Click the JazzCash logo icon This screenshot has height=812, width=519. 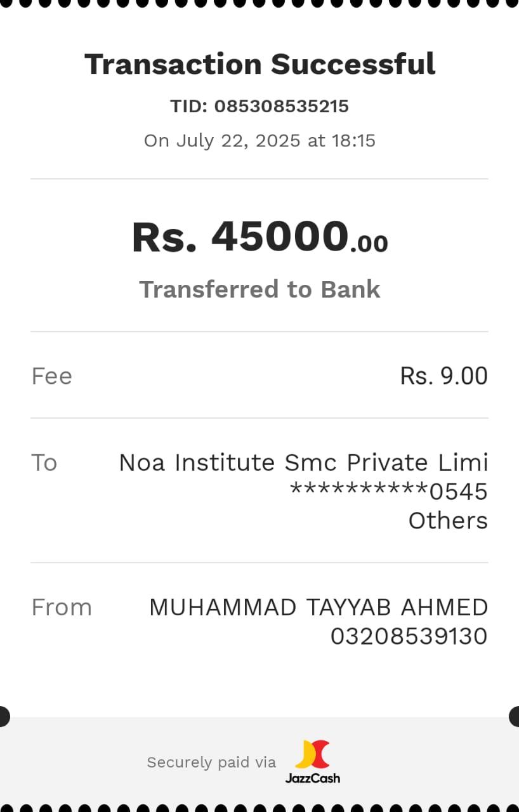tap(313, 754)
